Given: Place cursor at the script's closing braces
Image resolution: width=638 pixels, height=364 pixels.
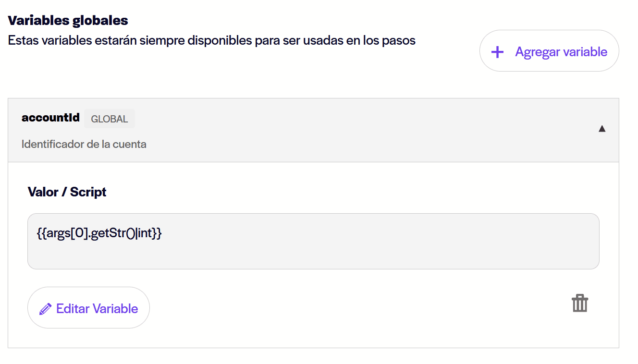Looking at the screenshot, I should [157, 234].
